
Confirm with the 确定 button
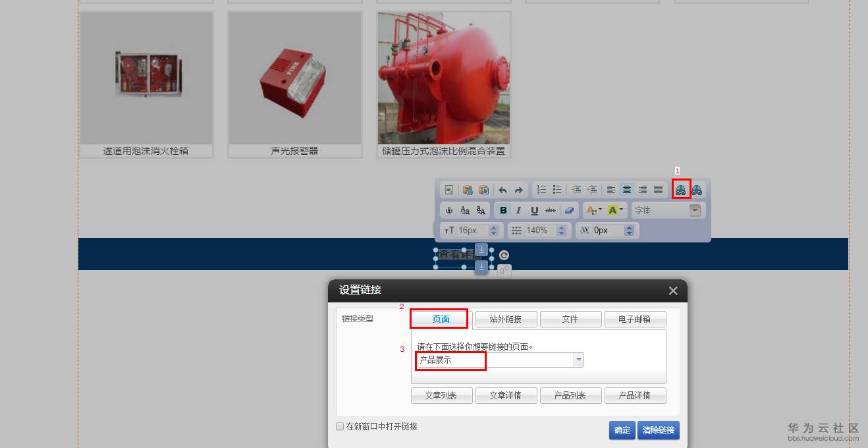622,430
